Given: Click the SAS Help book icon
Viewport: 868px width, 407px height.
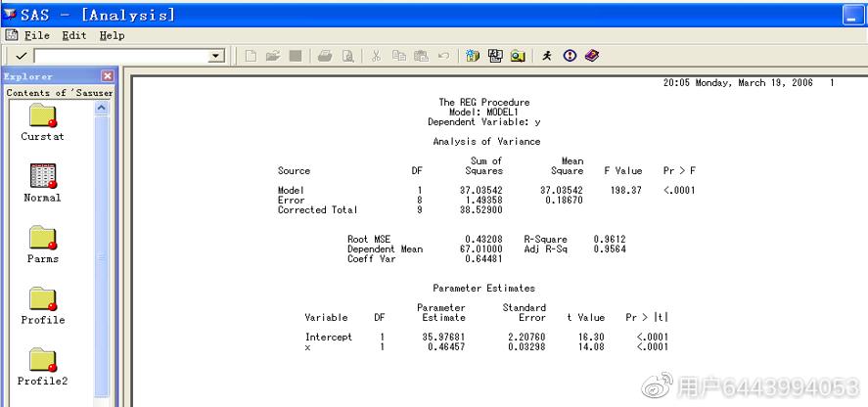Looking at the screenshot, I should (592, 56).
